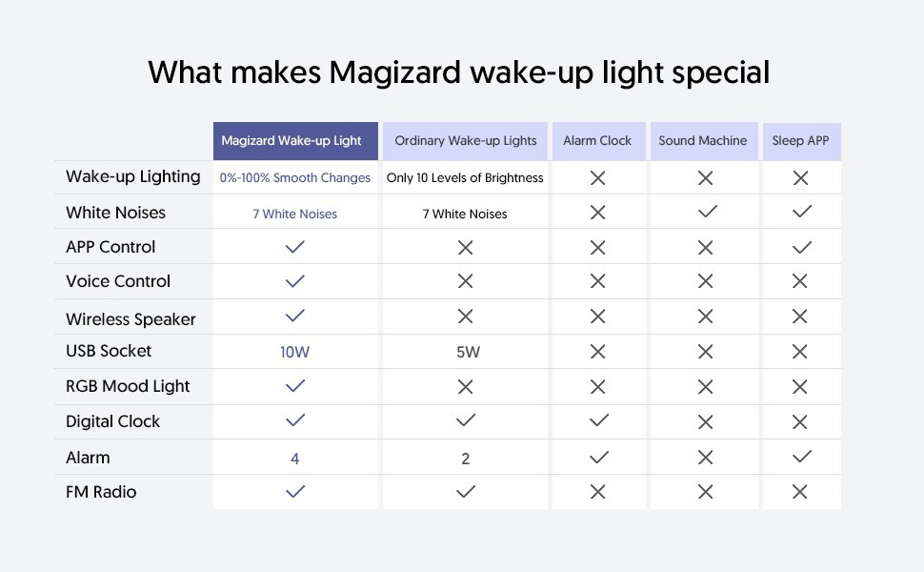Click the Sound Machine White Noises checkmark
924x572 pixels.
[707, 211]
